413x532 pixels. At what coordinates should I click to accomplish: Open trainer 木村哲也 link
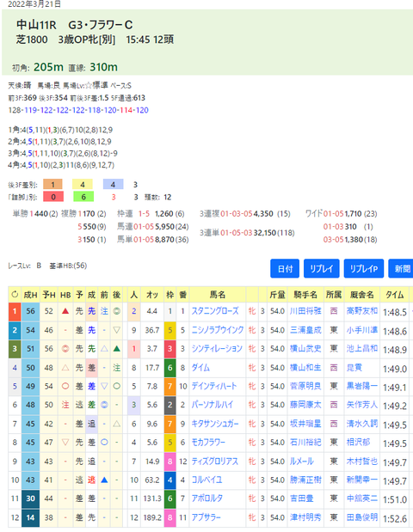pyautogui.click(x=362, y=462)
